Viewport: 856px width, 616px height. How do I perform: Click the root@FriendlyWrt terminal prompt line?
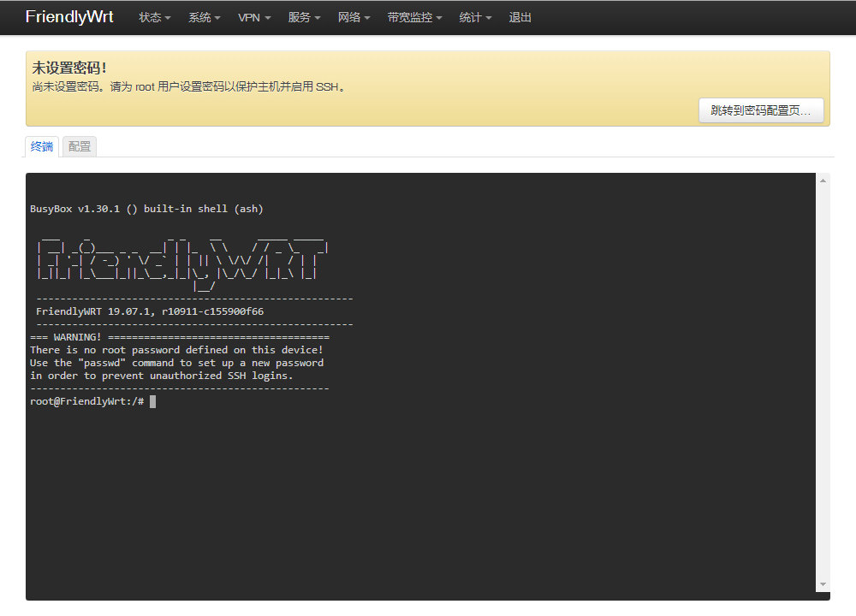92,401
